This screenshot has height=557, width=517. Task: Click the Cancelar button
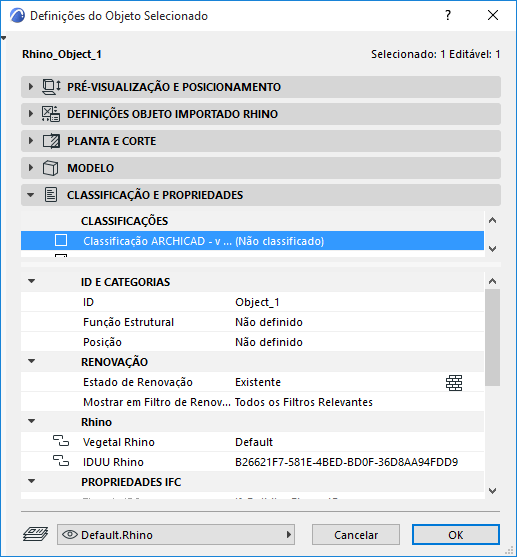coord(356,535)
